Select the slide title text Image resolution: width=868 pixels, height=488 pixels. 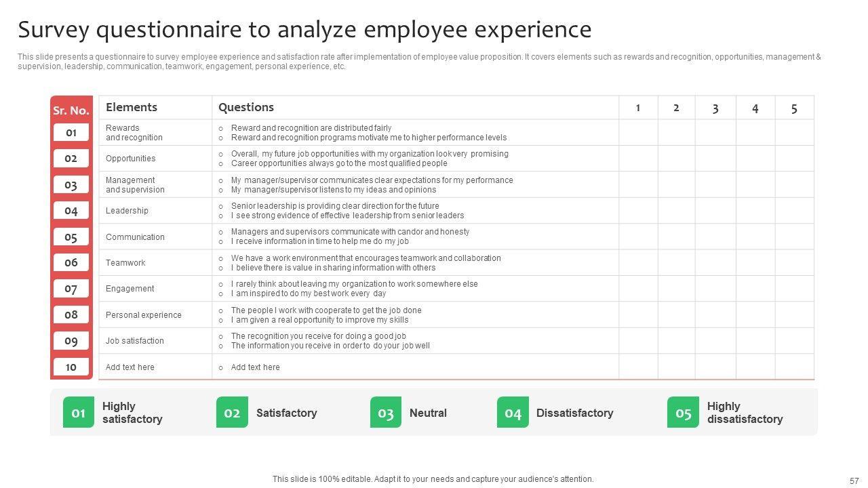304,30
